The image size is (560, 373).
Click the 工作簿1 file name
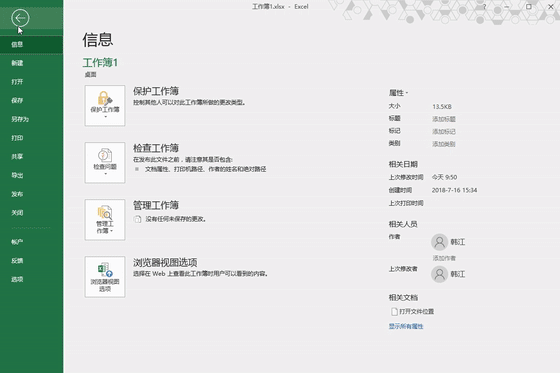click(100, 63)
